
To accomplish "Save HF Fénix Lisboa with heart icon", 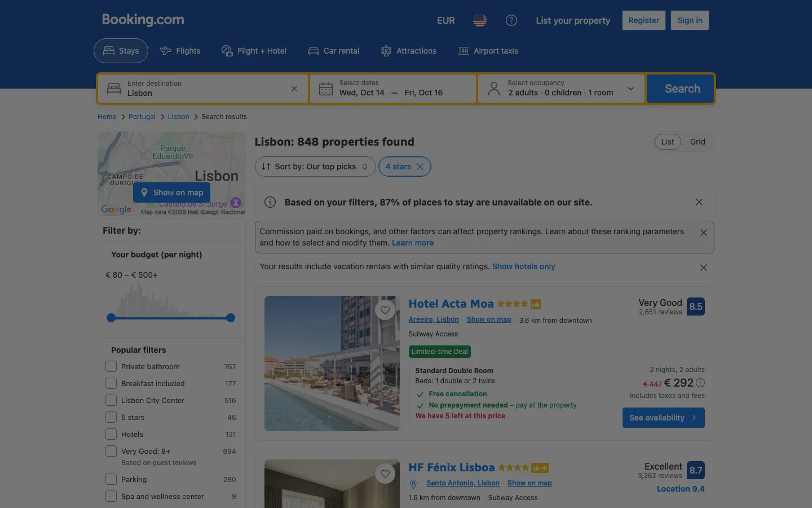I will click(x=385, y=474).
